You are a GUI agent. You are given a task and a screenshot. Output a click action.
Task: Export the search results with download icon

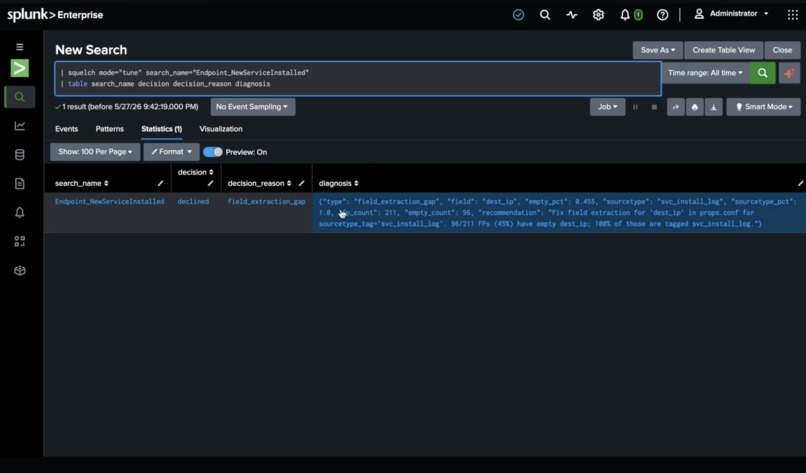713,107
